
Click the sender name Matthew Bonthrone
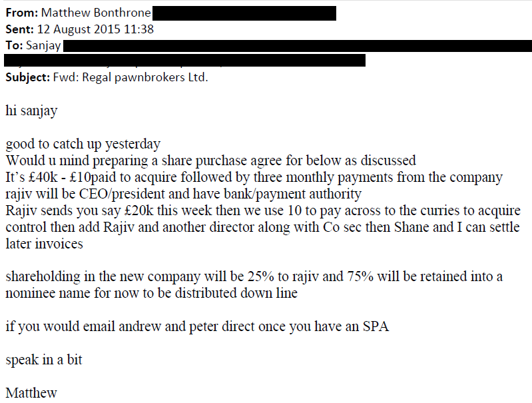coord(97,13)
